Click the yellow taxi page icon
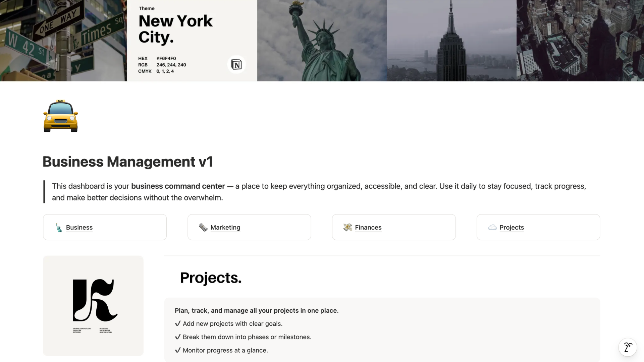Screen dimensions: 644x362 click(x=61, y=116)
